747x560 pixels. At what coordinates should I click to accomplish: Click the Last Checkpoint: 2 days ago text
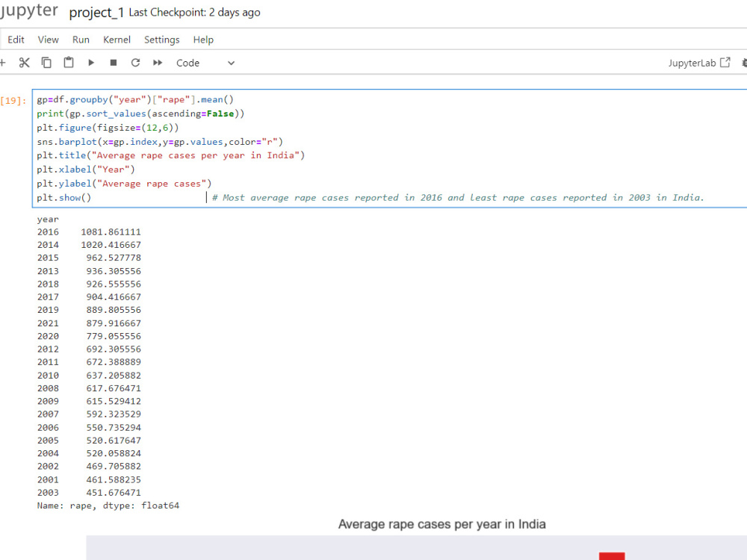tap(194, 13)
